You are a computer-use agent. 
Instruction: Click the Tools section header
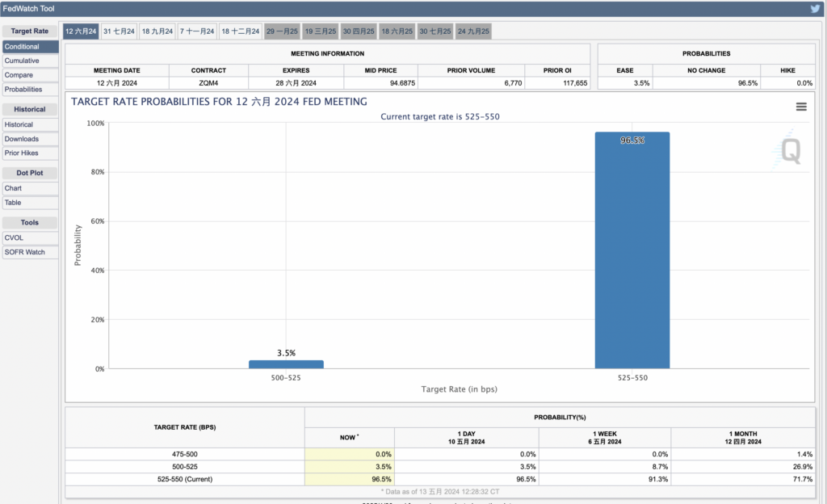[30, 222]
